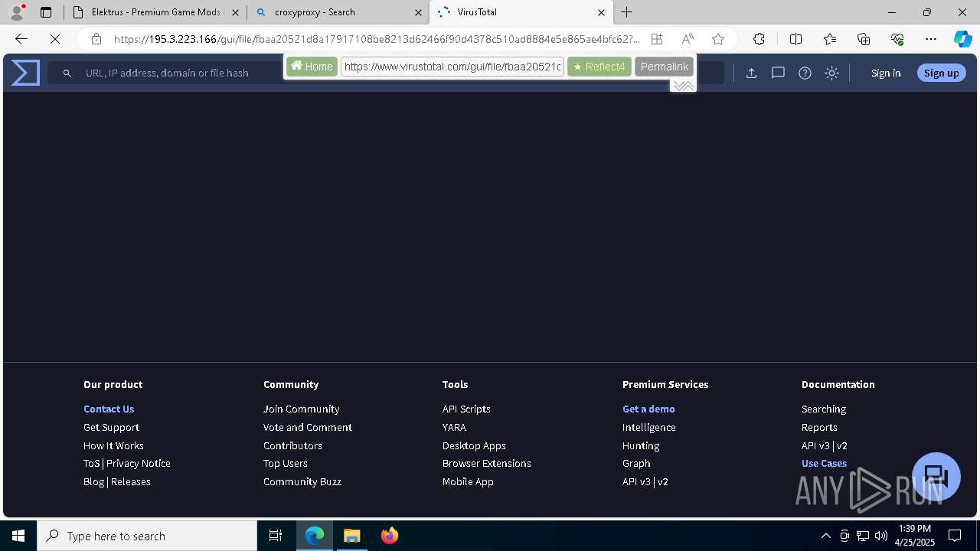This screenshot has width=980, height=551.
Task: Click the browser address bar URL
Action: point(377,39)
